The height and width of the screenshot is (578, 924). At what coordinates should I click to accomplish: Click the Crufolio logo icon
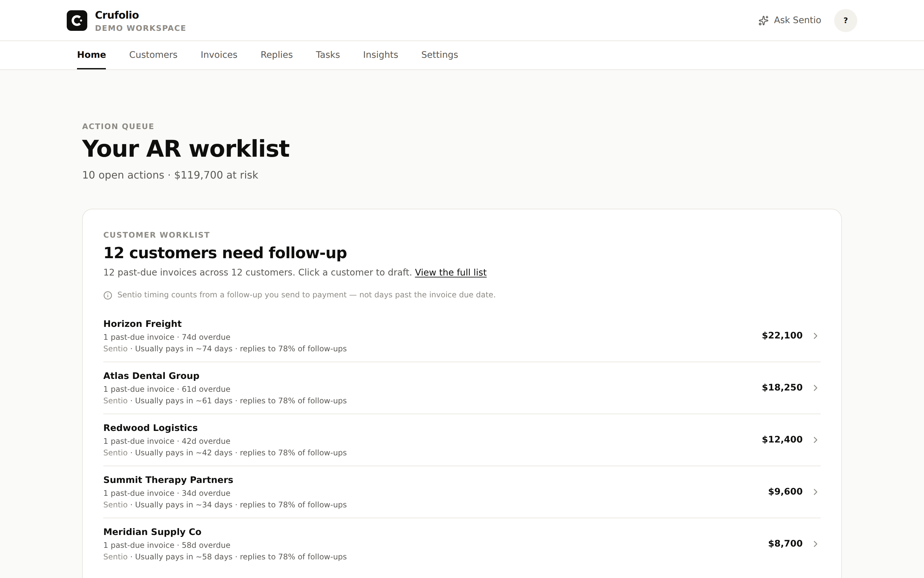coord(77,20)
